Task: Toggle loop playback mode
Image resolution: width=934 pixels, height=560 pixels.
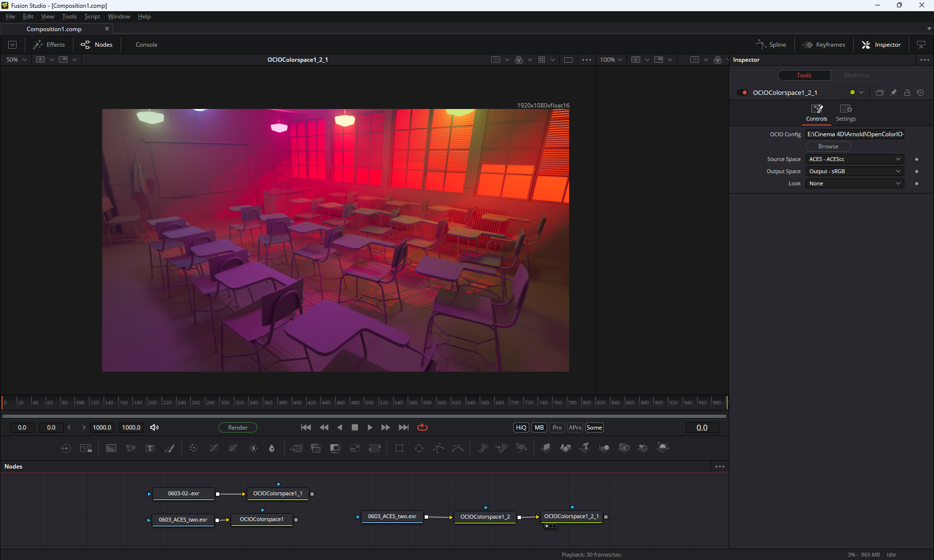Action: (x=422, y=427)
